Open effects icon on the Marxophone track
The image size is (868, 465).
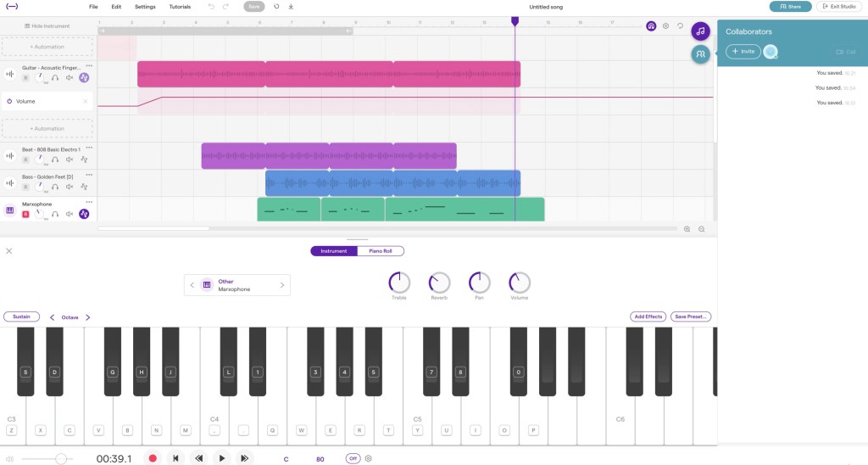click(x=84, y=214)
